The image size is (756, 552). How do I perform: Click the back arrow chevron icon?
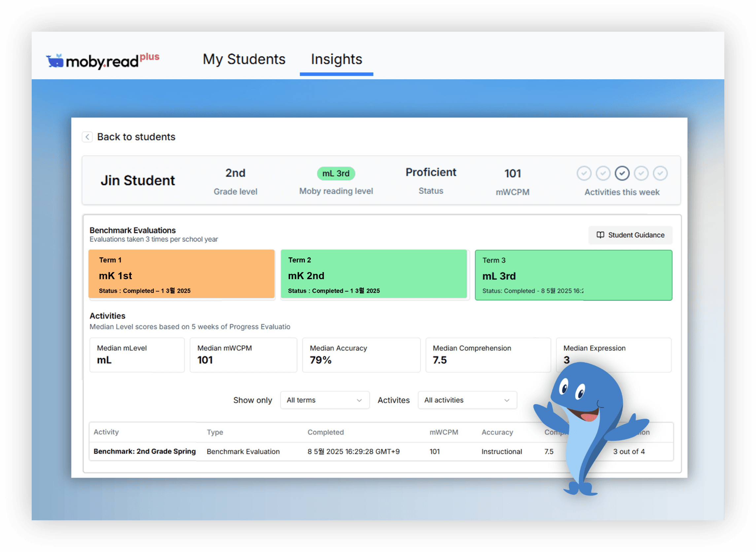pyautogui.click(x=87, y=137)
